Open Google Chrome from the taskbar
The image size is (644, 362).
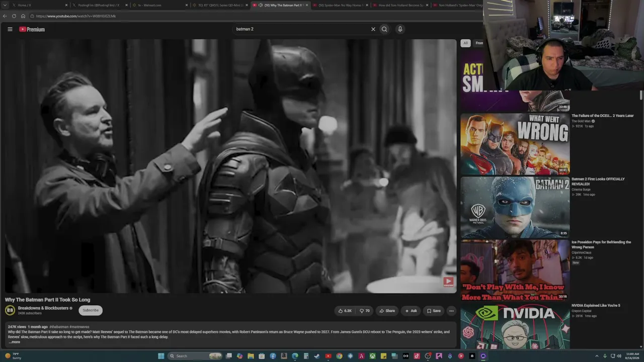click(339, 356)
